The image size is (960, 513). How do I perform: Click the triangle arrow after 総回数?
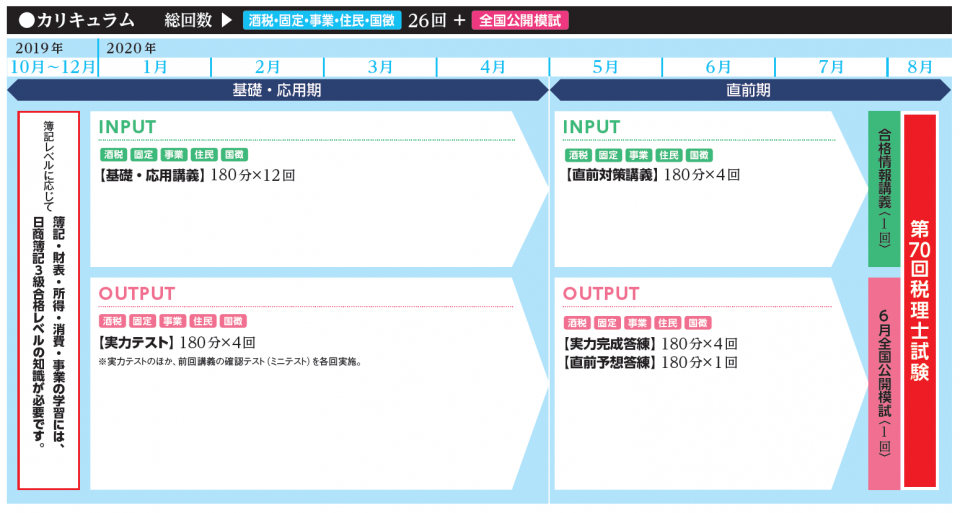(225, 20)
